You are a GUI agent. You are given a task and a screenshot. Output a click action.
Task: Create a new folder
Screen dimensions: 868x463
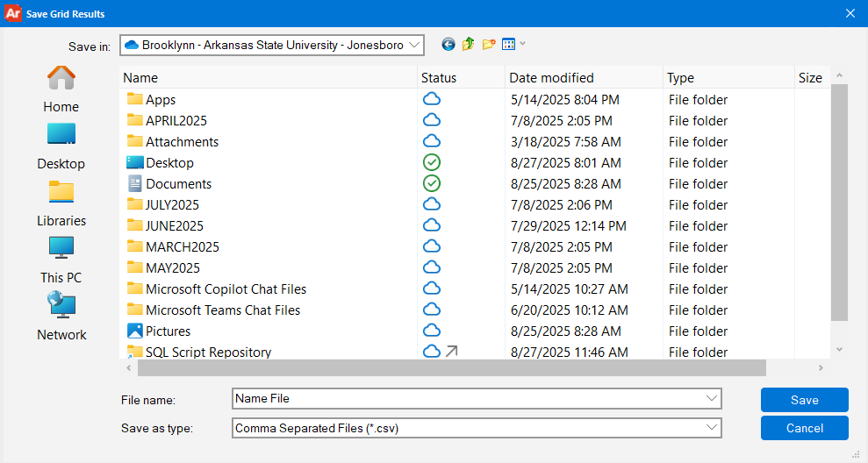tap(488, 44)
